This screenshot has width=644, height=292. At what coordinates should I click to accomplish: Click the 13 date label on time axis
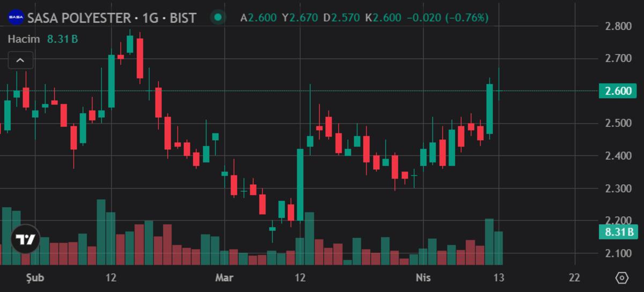tap(499, 278)
